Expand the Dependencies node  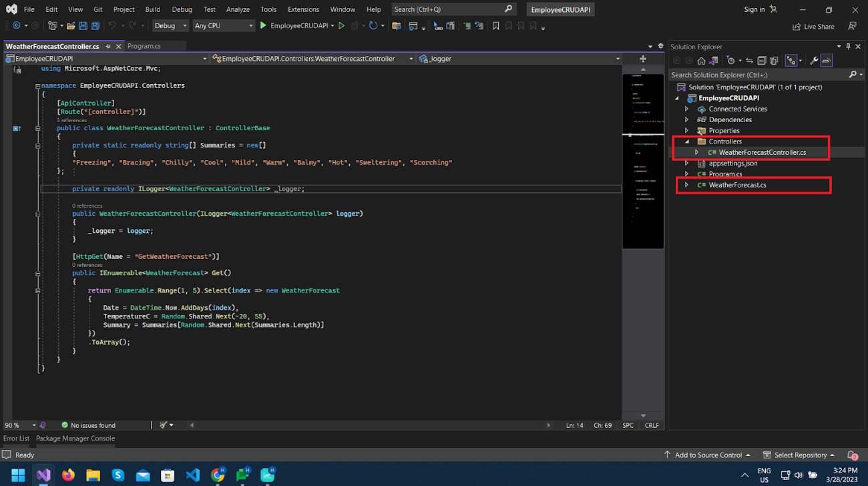[686, 120]
